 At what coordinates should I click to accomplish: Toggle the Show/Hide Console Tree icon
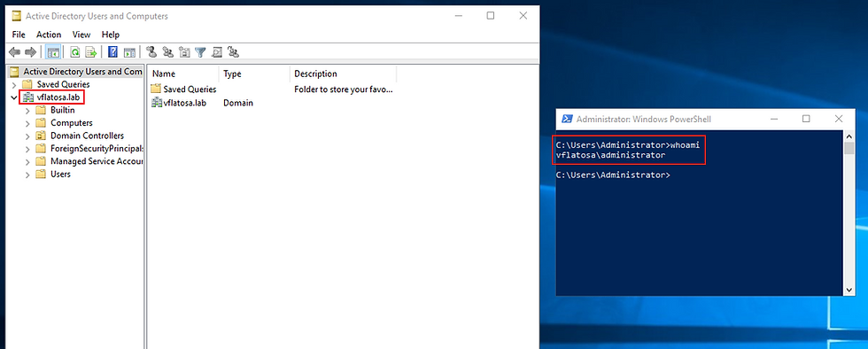click(53, 52)
